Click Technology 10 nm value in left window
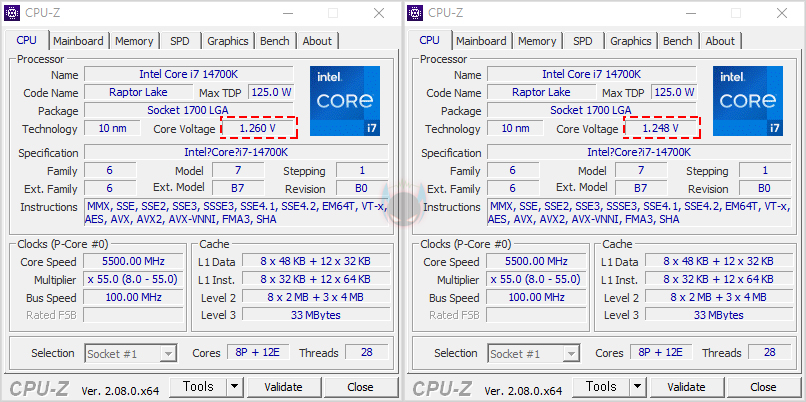Viewport: 806px width, 402px height. click(112, 128)
